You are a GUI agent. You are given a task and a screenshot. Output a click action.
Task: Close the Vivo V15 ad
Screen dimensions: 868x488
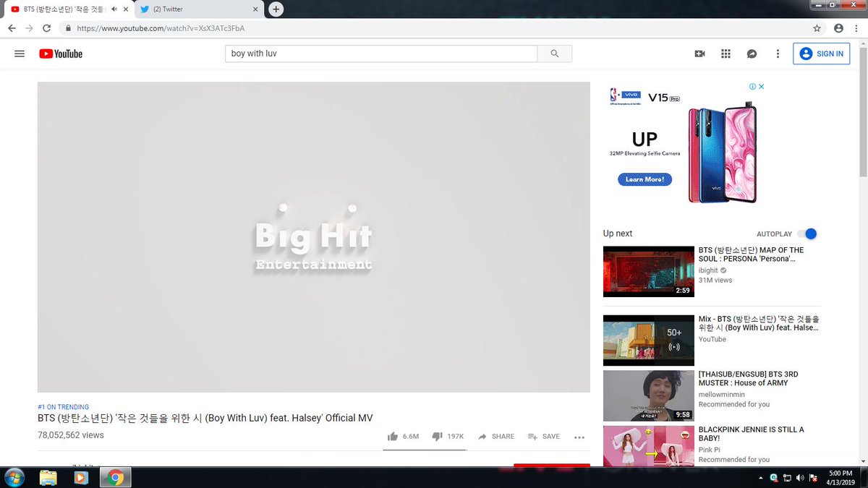click(x=761, y=86)
